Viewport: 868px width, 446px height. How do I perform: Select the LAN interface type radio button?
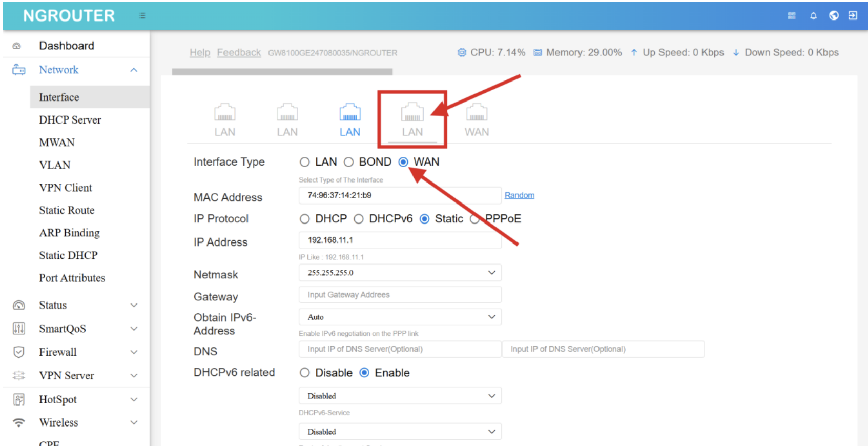[305, 163]
